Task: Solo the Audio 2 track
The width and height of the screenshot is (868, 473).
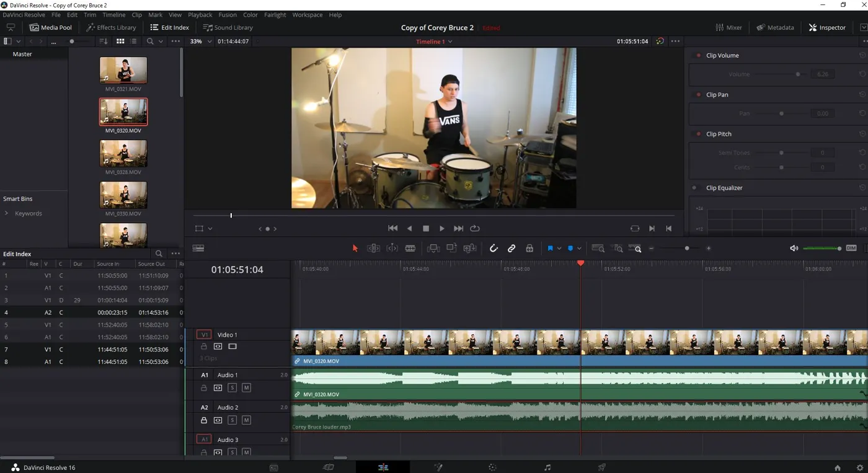Action: (x=232, y=420)
